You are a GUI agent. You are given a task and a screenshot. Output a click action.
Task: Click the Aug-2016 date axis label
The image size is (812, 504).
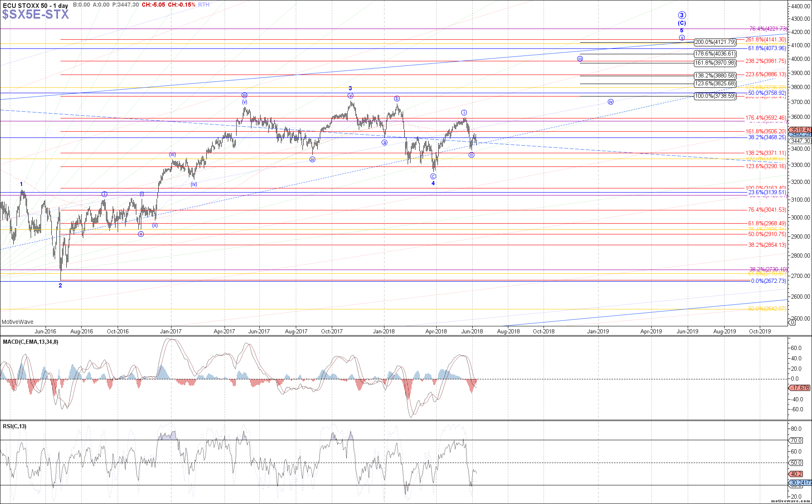click(82, 331)
